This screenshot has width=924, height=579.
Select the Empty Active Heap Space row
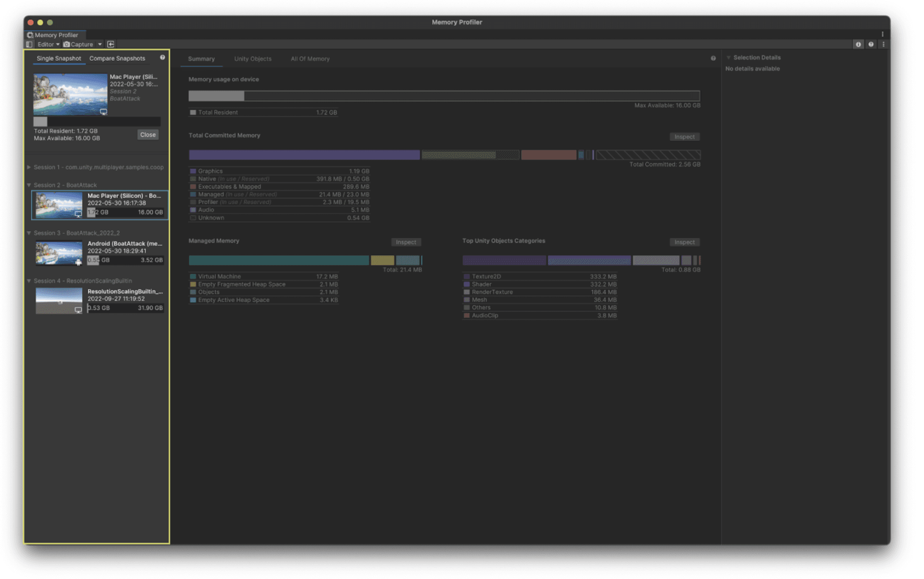pyautogui.click(x=263, y=300)
